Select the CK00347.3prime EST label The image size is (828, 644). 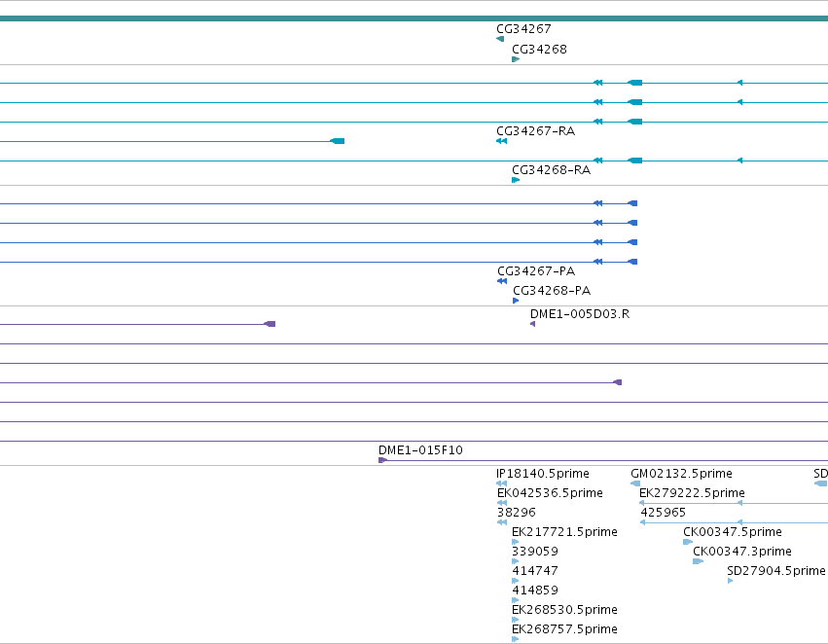click(742, 552)
